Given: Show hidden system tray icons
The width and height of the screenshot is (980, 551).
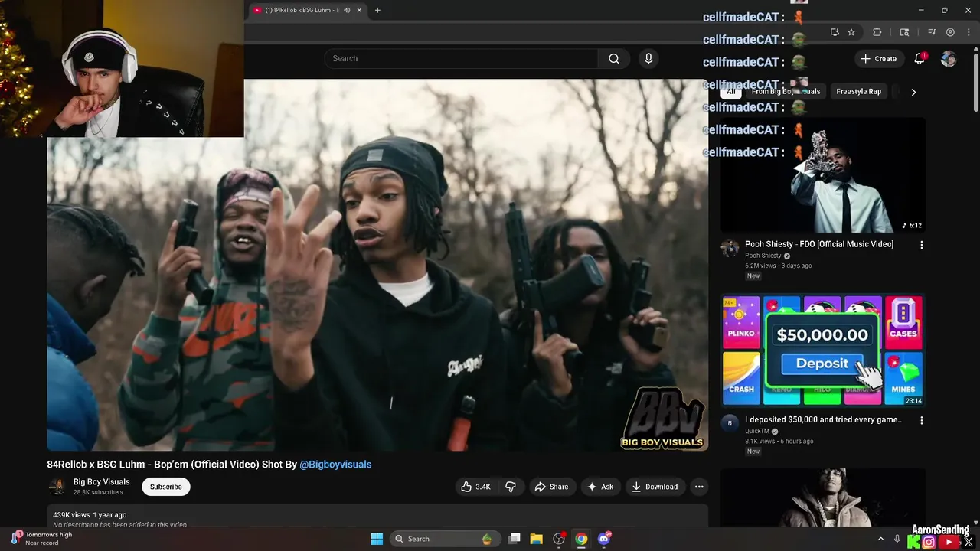Looking at the screenshot, I should 880,539.
